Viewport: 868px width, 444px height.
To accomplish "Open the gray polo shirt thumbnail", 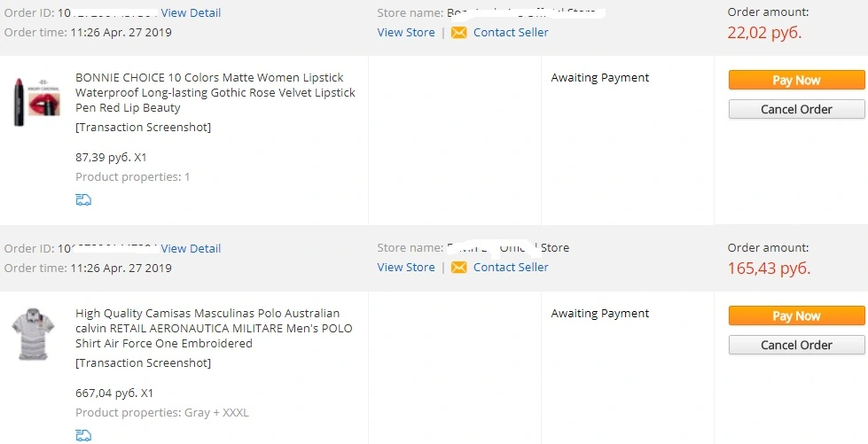I will tap(33, 334).
